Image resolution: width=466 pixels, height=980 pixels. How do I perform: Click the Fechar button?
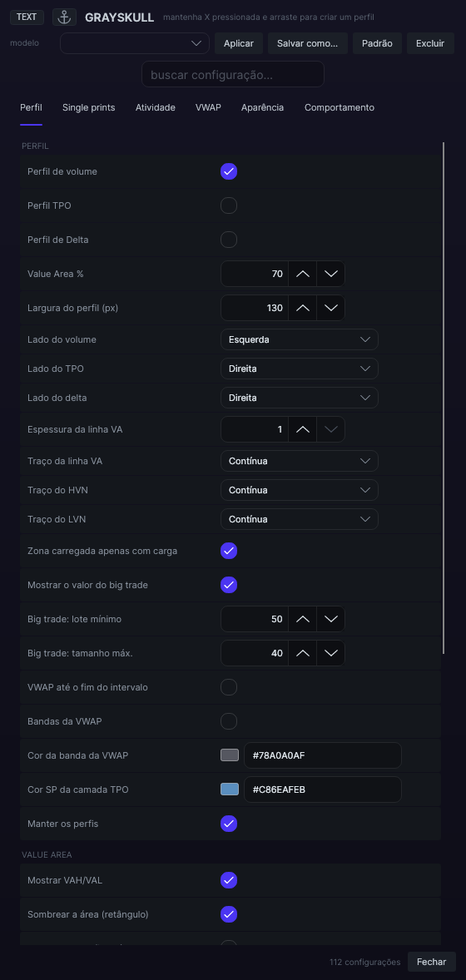[432, 962]
